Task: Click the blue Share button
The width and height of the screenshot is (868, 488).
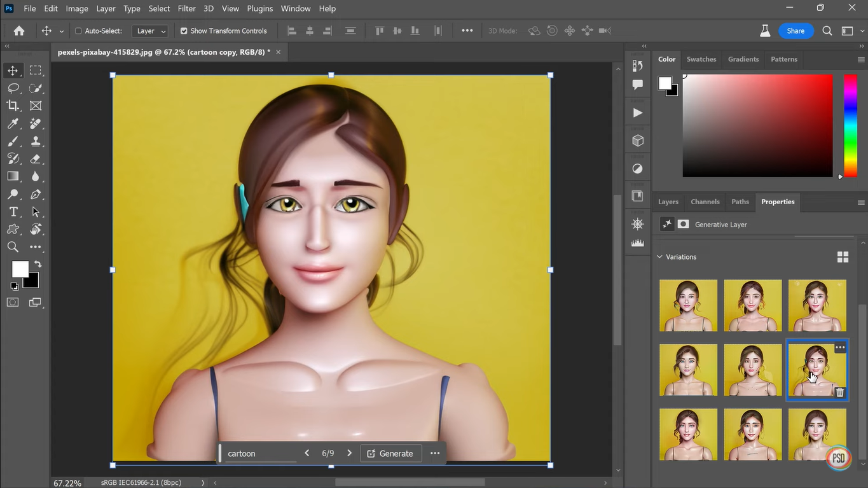Action: tap(796, 30)
